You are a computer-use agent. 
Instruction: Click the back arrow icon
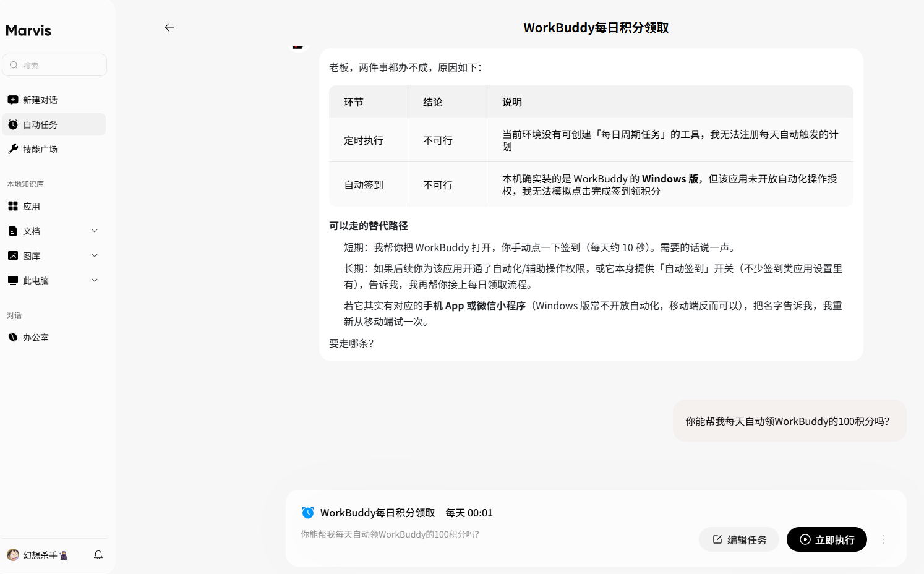coord(169,27)
